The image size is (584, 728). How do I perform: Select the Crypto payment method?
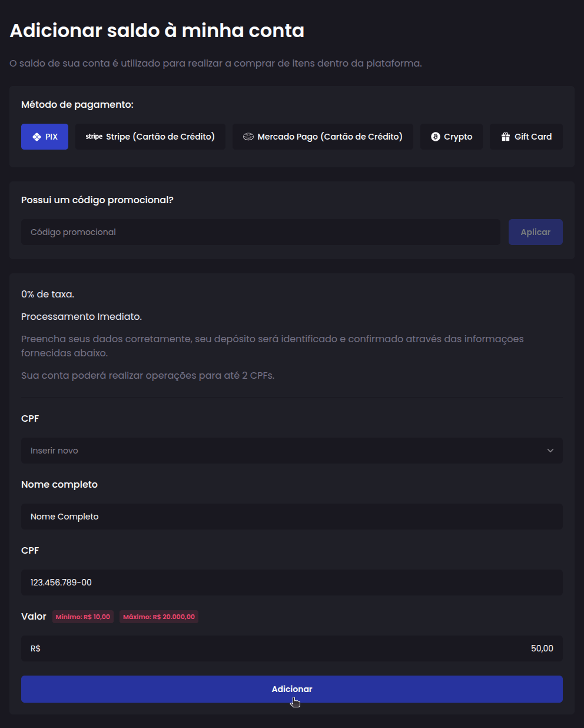pyautogui.click(x=451, y=136)
